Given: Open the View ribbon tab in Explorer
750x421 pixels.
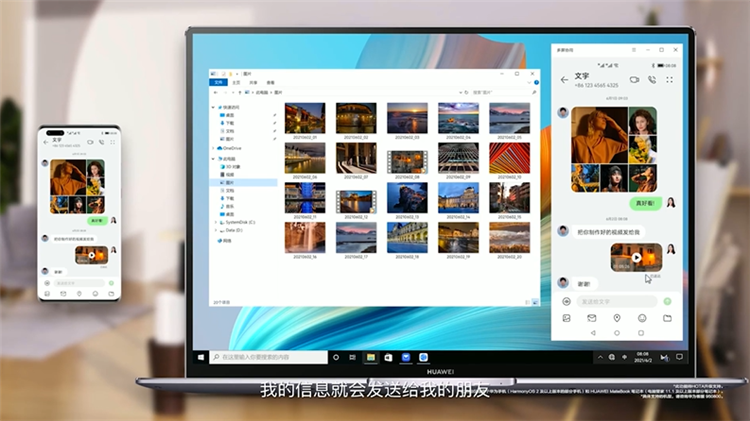Looking at the screenshot, I should [x=270, y=83].
